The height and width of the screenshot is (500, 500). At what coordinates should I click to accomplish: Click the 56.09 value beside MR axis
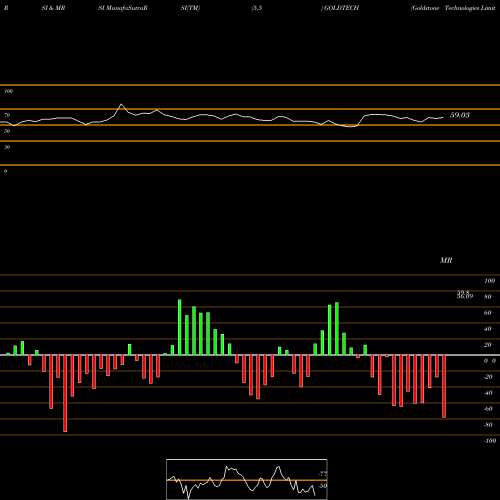465,296
